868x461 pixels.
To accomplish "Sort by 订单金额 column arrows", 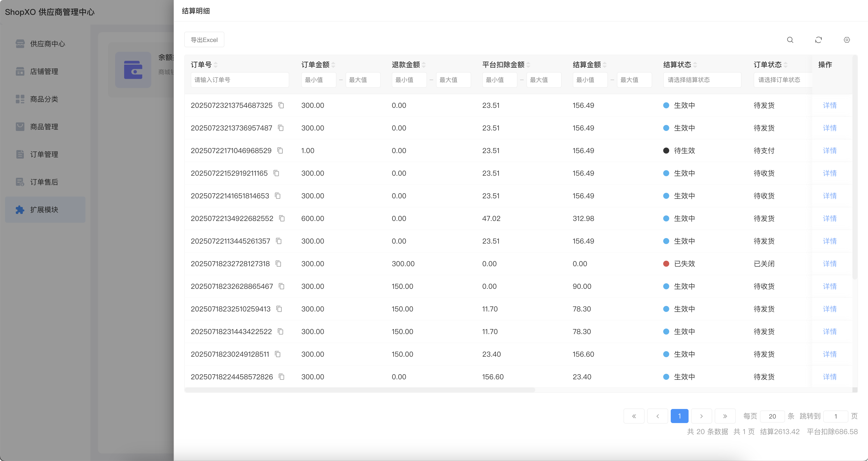I will click(333, 65).
